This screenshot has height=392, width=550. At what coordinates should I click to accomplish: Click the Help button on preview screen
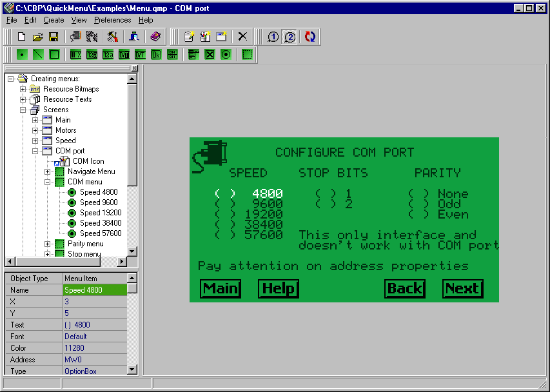pos(279,288)
